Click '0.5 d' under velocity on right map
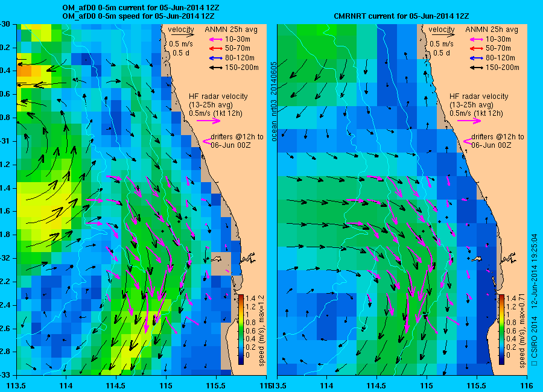 pyautogui.click(x=442, y=53)
